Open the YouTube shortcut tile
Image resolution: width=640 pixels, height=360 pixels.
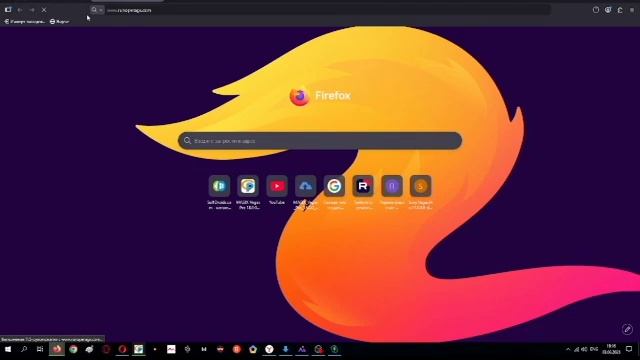coord(277,186)
